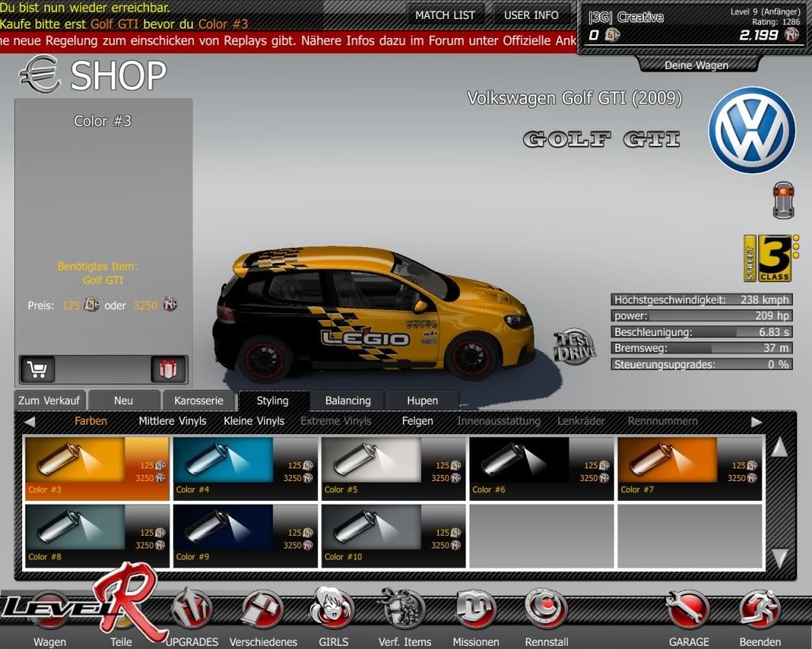Viewport: 812px width, 649px height.
Task: Open the Rennstall team icon
Action: pos(546,611)
